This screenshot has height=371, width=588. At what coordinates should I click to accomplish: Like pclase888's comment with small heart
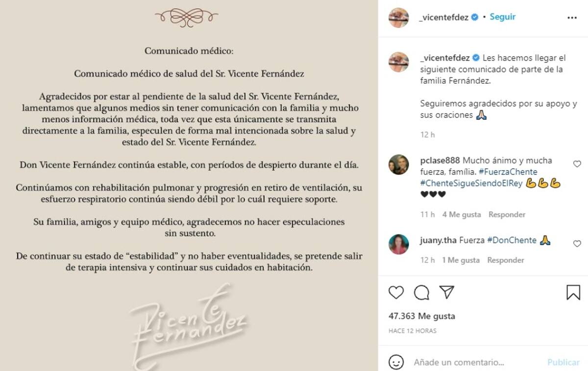[577, 164]
